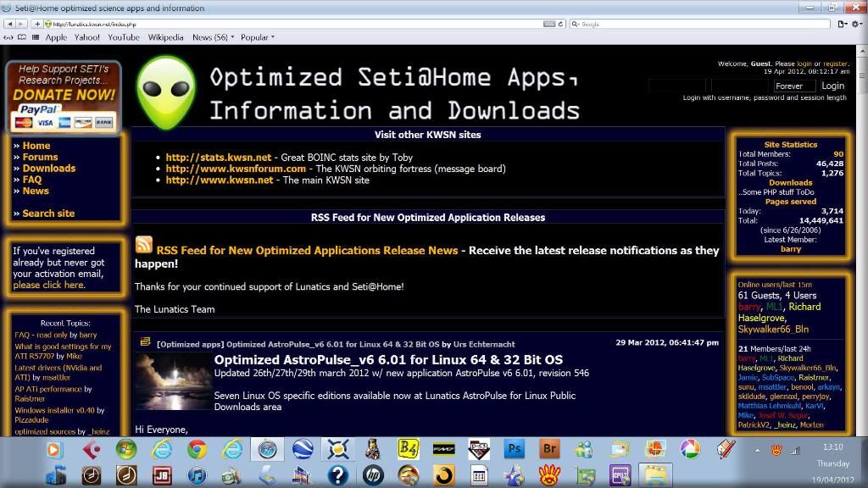Click the username input field
Image resolution: width=868 pixels, height=488 pixels.
click(x=677, y=86)
